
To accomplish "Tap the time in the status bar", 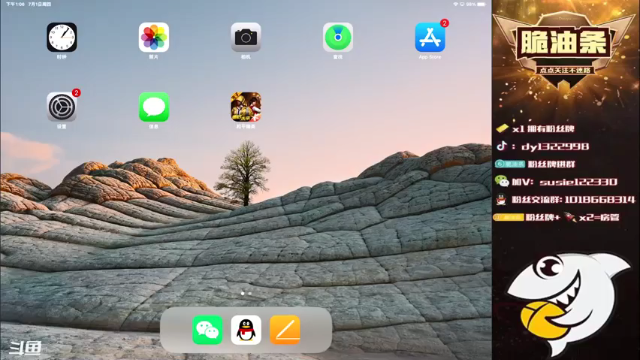I will tap(15, 4).
